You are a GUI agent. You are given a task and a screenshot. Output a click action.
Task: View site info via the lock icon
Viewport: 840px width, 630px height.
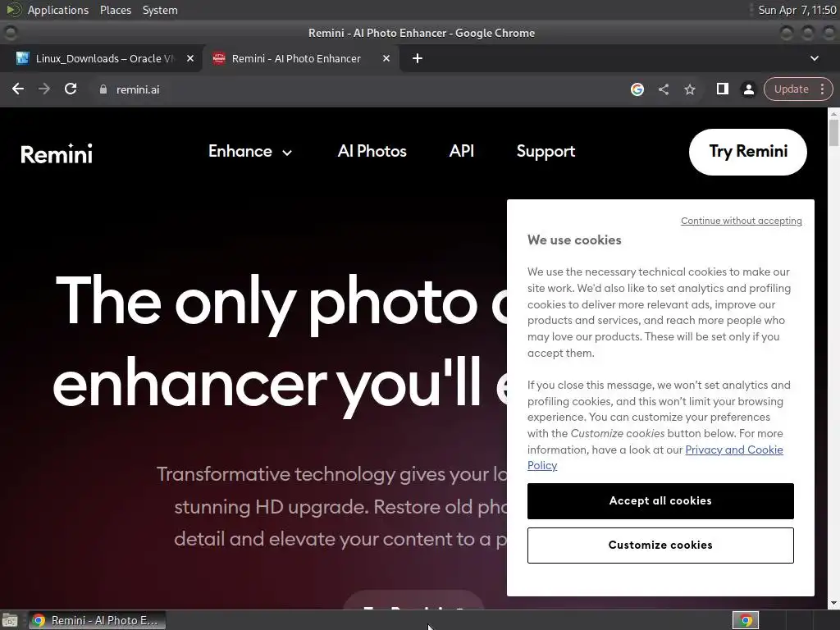(x=103, y=89)
